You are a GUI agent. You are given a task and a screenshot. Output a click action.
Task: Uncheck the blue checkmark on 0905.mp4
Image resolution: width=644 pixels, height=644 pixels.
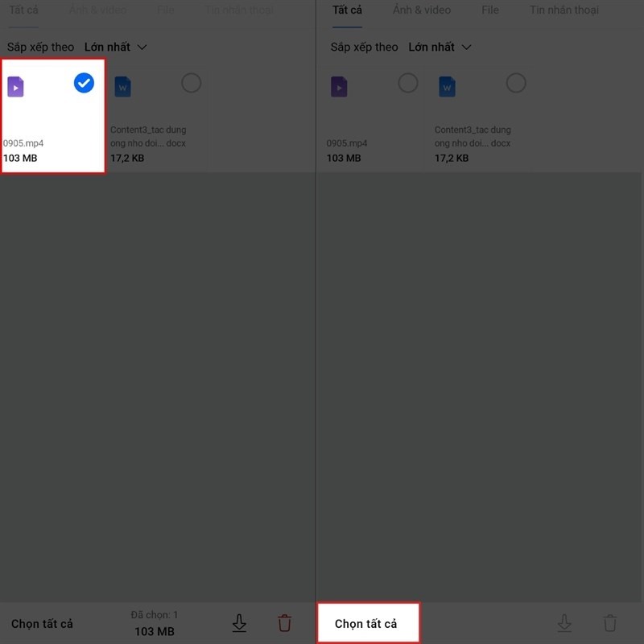click(x=84, y=83)
